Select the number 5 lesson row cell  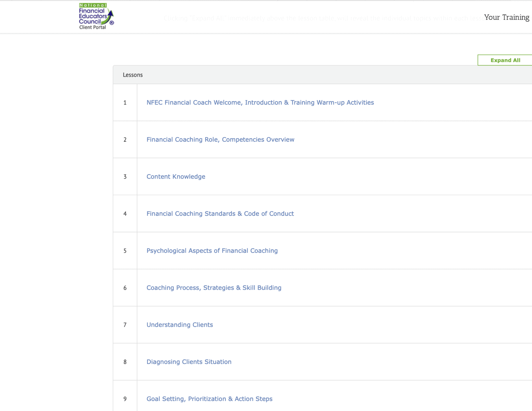(125, 251)
